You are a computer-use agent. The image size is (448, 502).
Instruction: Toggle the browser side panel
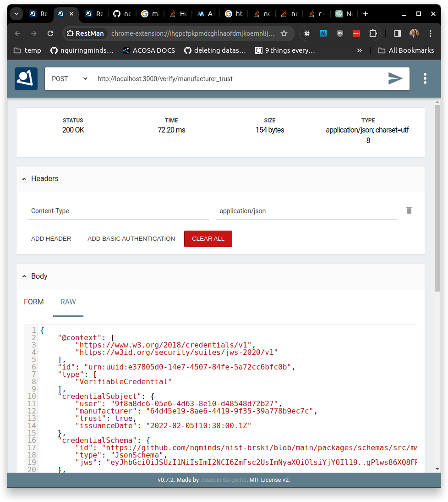pos(398,33)
